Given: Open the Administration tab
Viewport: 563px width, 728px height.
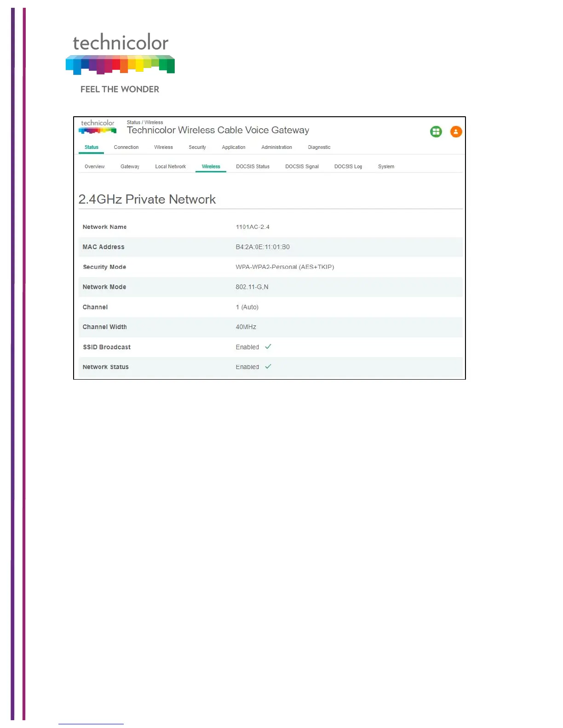Looking at the screenshot, I should pyautogui.click(x=276, y=147).
